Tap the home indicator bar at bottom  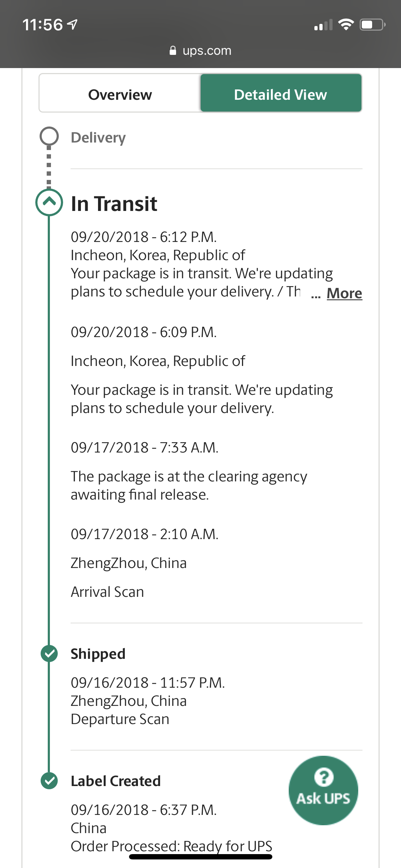(201, 857)
